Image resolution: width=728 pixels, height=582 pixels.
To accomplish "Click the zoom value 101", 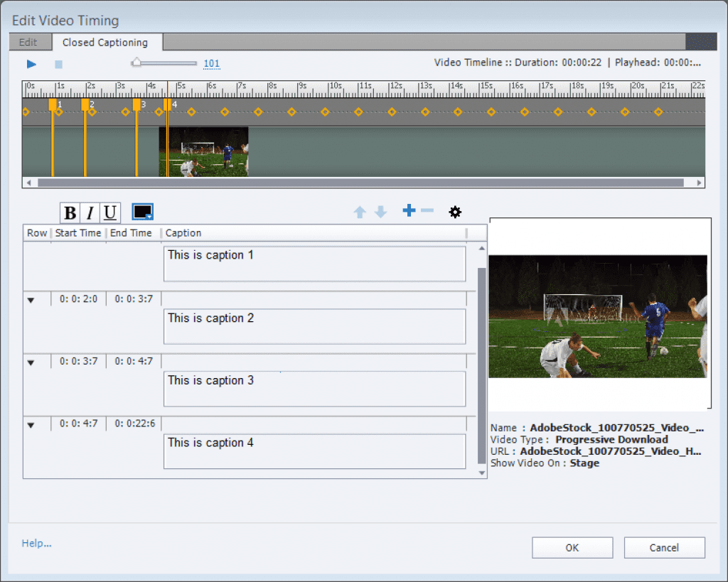I will click(212, 63).
